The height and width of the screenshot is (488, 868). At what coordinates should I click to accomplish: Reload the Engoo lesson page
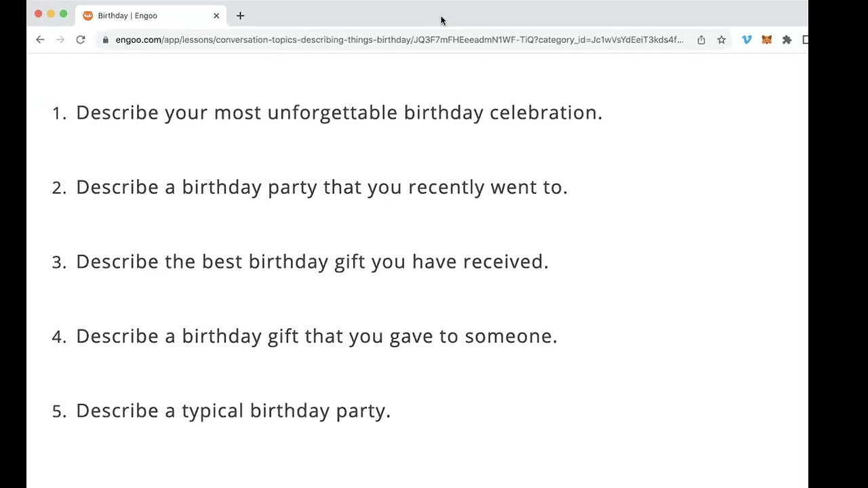[81, 40]
